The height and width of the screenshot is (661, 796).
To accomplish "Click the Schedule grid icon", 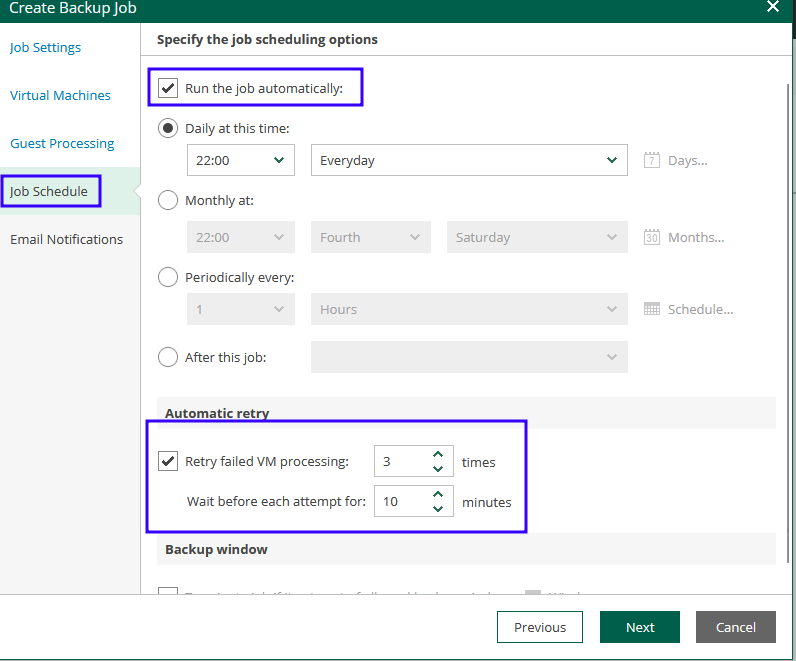I will pyautogui.click(x=651, y=309).
